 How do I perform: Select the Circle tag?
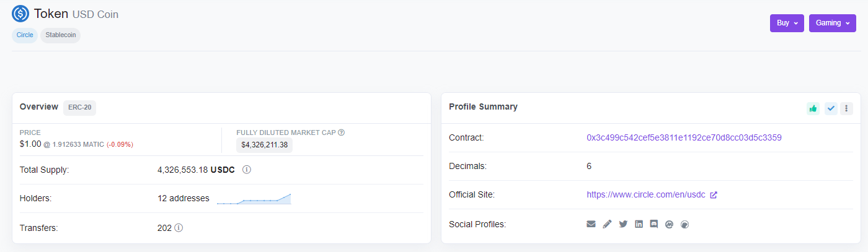[25, 35]
